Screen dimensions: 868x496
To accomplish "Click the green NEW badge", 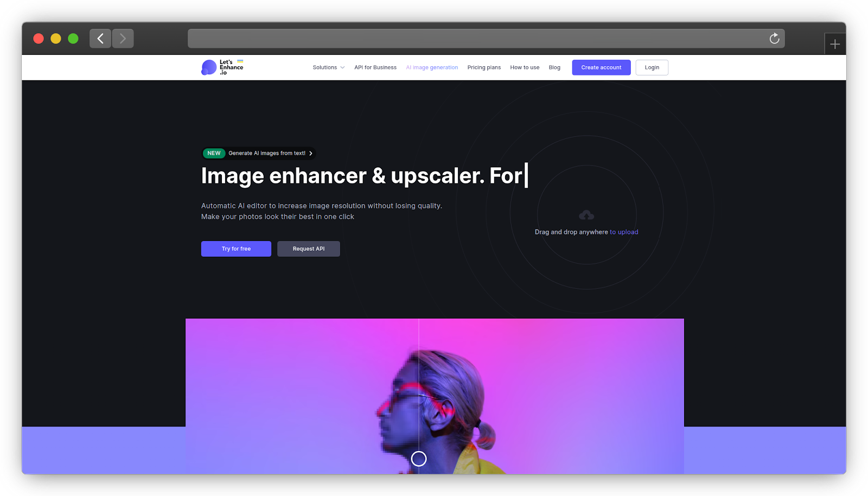I will tap(214, 153).
